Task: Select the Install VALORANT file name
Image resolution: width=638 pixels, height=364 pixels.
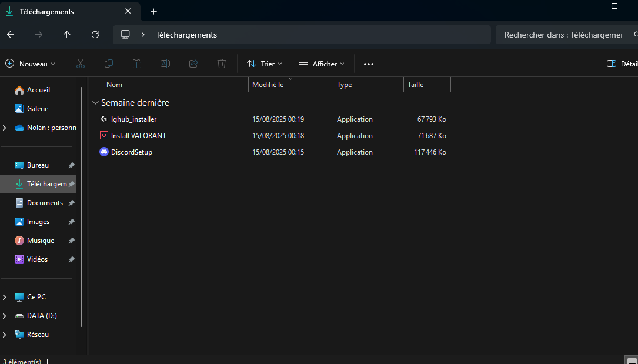Action: pyautogui.click(x=139, y=135)
